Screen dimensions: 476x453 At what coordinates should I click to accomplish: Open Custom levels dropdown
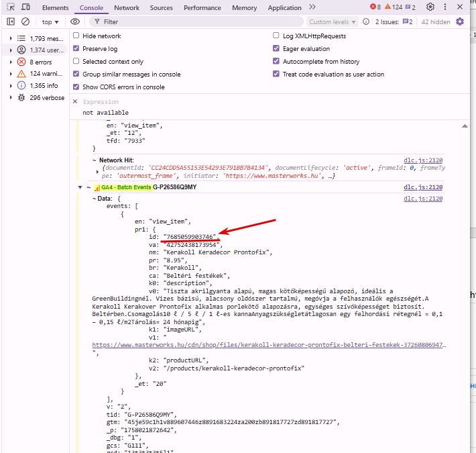(333, 22)
